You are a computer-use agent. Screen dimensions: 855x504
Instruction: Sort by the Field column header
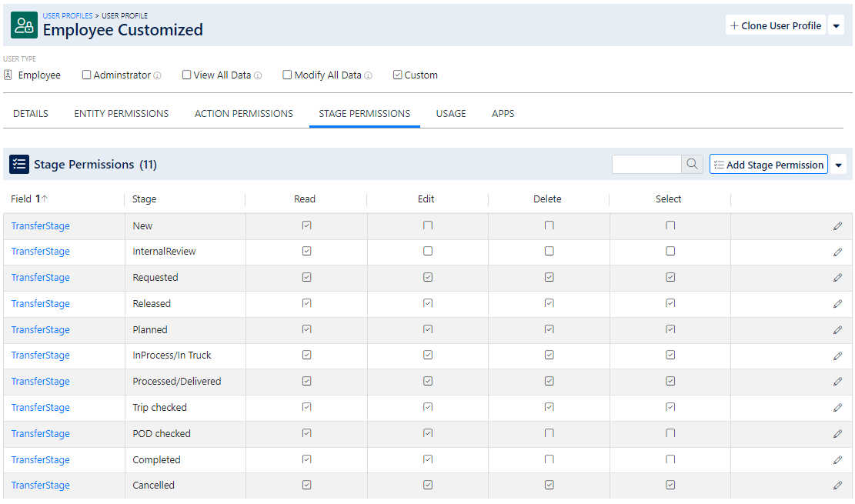pyautogui.click(x=29, y=199)
